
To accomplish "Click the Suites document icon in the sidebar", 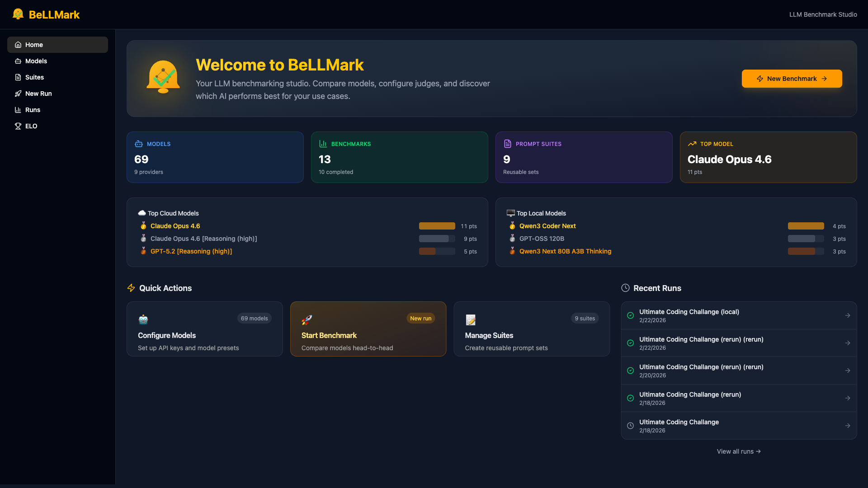I will [x=18, y=77].
